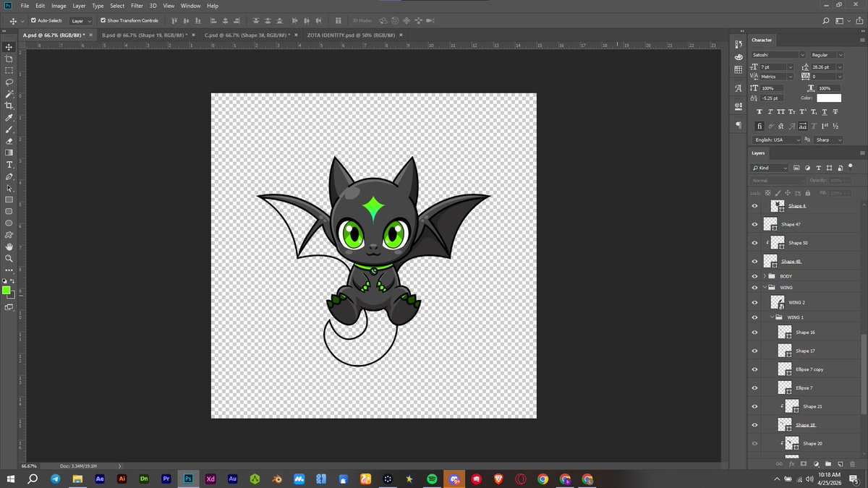The image size is (868, 488).
Task: Select the Pen tool
Action: coord(9,176)
